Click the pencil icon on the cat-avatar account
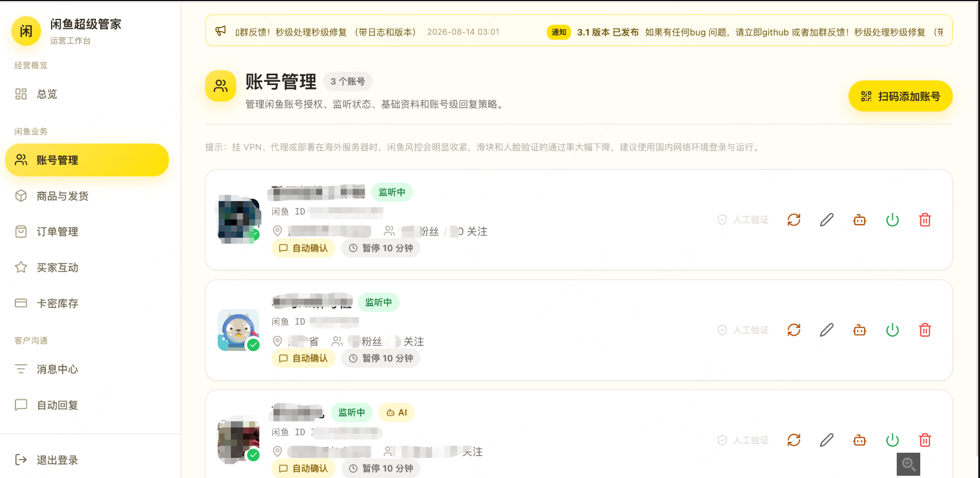The image size is (980, 478). click(827, 330)
